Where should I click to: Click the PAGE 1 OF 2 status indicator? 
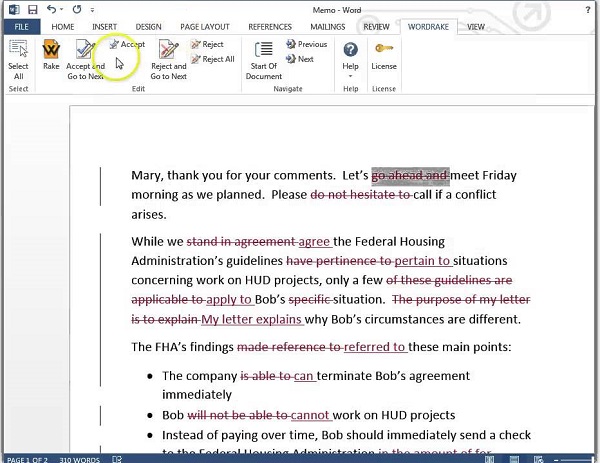[x=28, y=459]
